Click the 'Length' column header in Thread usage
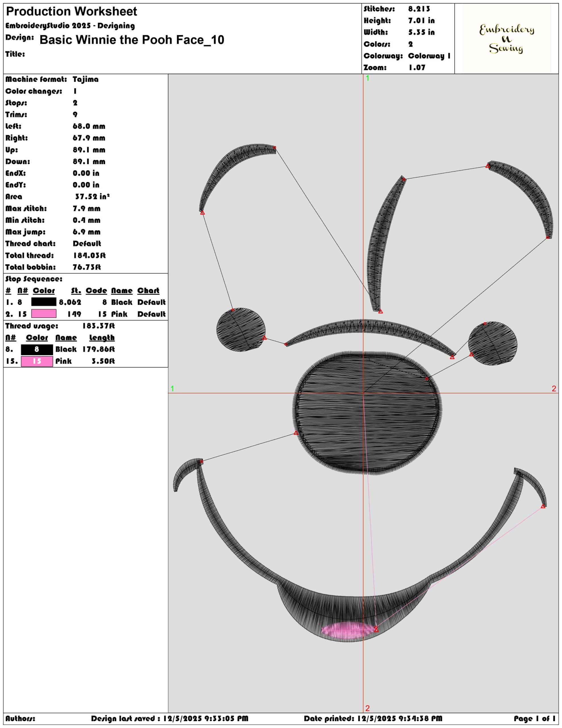This screenshot has height=728, width=562. pyautogui.click(x=102, y=338)
